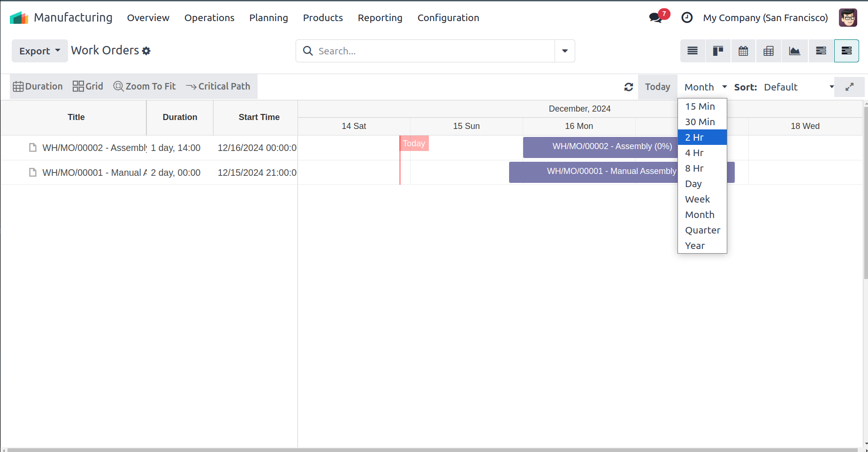The image size is (868, 452).
Task: Open the messages chat icon
Action: tap(655, 18)
